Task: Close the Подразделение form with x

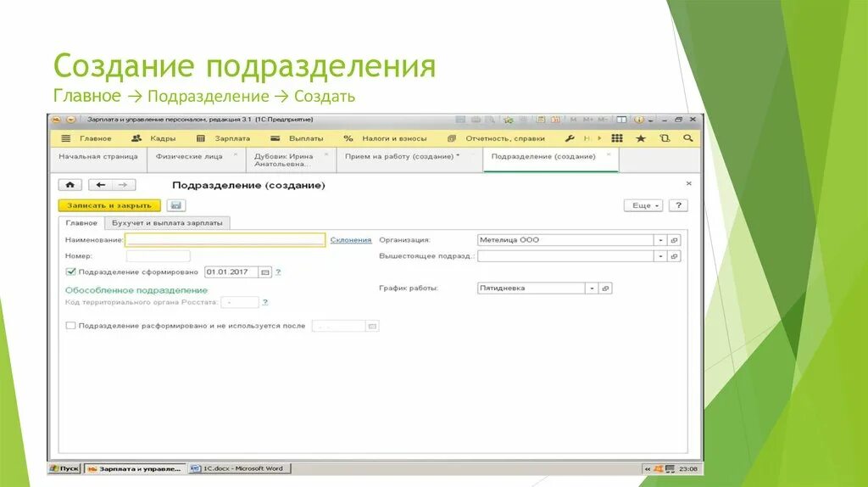Action: 688,183
